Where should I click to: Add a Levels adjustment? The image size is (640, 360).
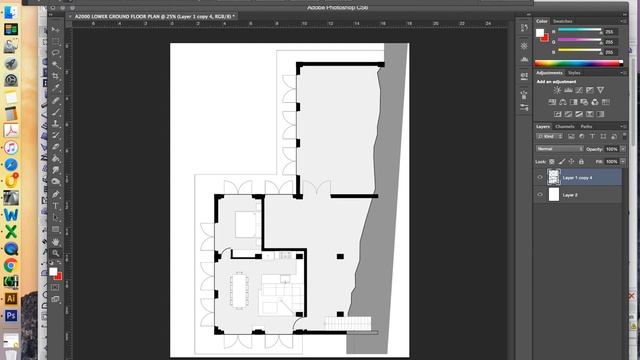(568, 90)
